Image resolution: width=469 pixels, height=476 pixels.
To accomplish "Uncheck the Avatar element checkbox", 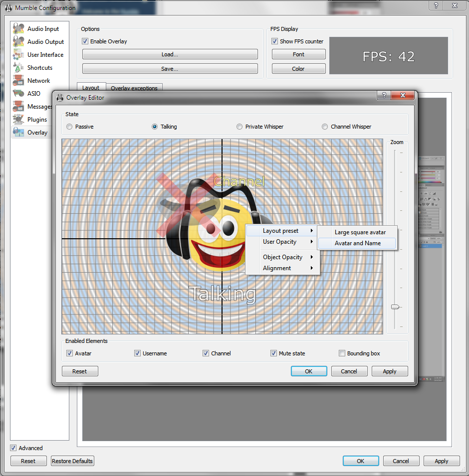I will click(x=70, y=353).
